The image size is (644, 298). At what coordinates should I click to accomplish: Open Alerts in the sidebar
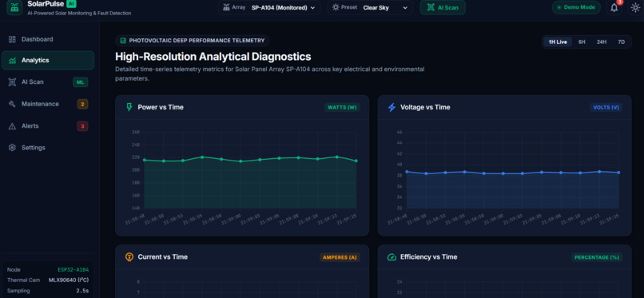[x=48, y=126]
